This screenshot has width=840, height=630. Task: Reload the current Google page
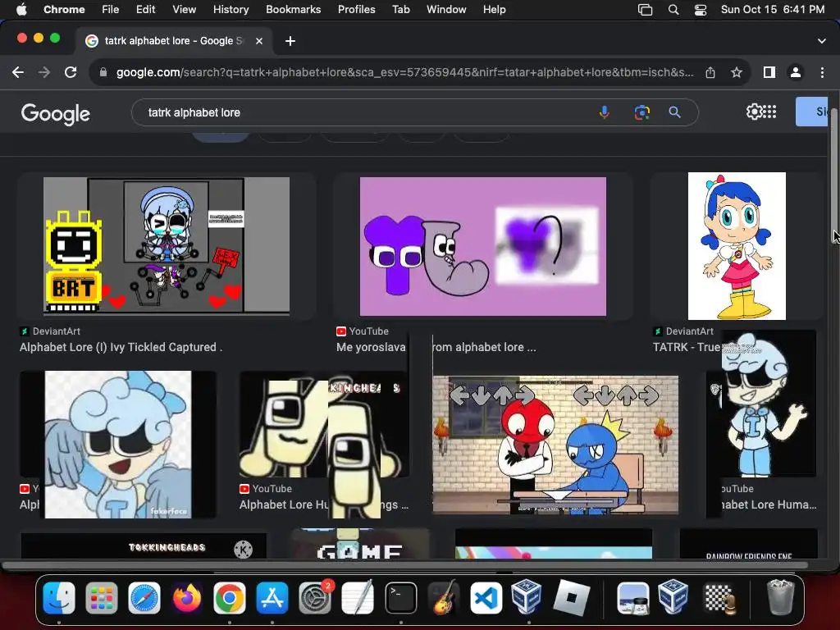[71, 72]
